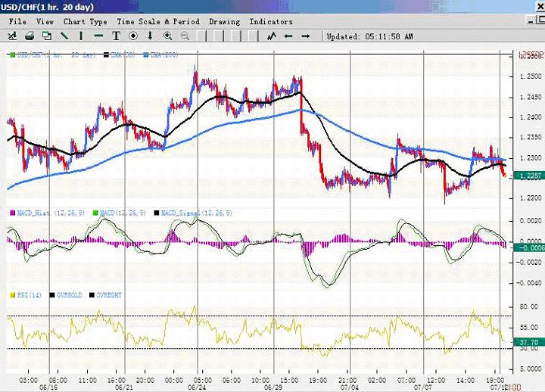The width and height of the screenshot is (545, 392).
Task: Click the zoom out magnifier icon
Action: coord(185,36)
